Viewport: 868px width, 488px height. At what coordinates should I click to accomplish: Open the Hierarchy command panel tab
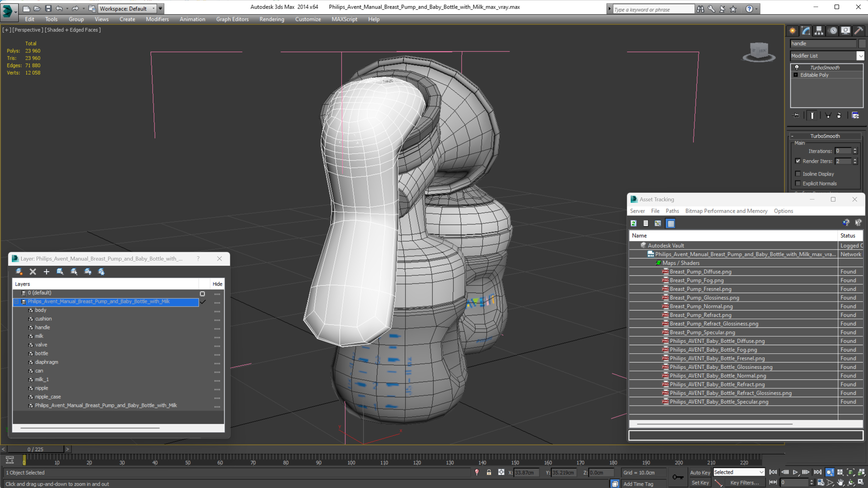(819, 31)
